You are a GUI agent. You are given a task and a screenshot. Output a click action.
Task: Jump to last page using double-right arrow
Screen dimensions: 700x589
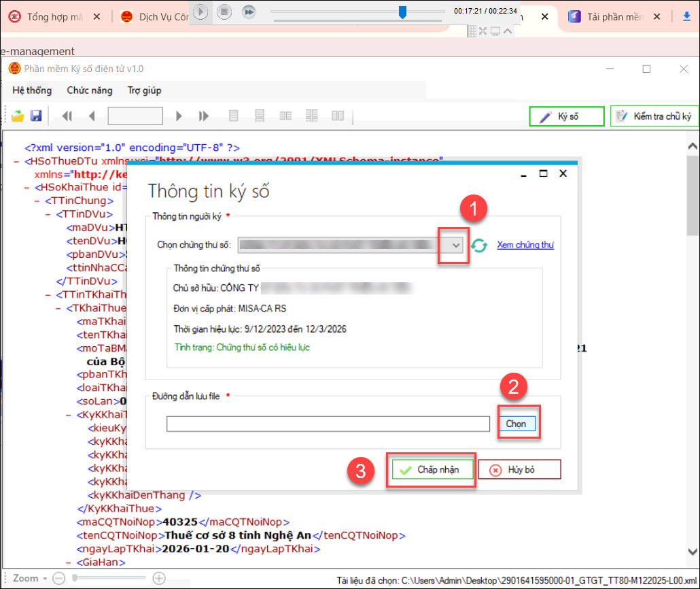[203, 116]
